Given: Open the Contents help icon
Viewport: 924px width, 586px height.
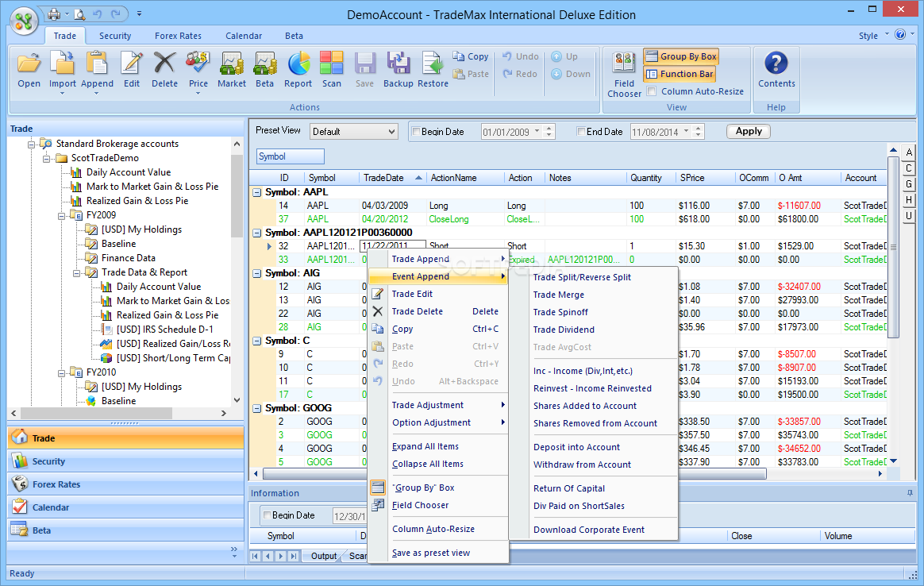Looking at the screenshot, I should coord(776,63).
